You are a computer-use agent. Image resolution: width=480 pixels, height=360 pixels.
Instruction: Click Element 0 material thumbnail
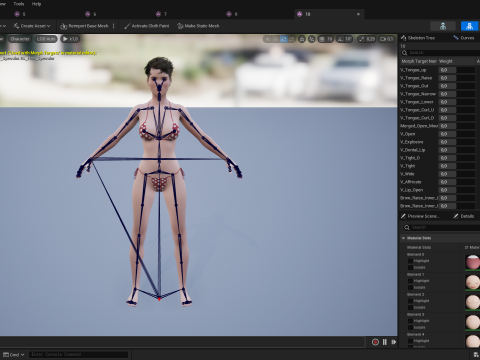point(472,262)
